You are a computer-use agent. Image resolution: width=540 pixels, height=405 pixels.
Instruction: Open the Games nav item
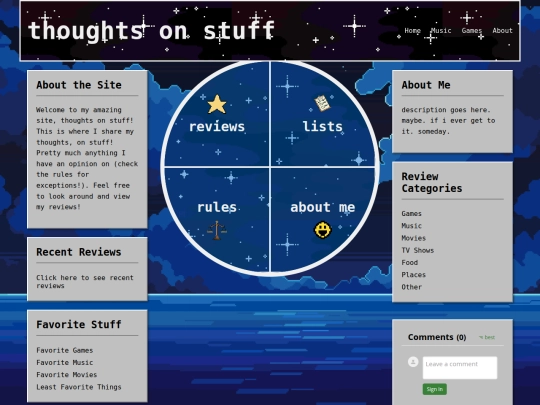coord(472,30)
